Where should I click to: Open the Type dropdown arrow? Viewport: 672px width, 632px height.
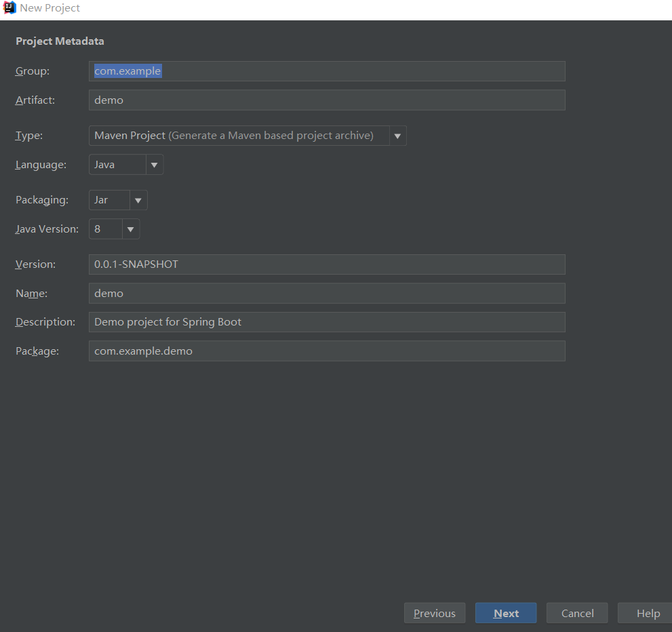pyautogui.click(x=398, y=136)
